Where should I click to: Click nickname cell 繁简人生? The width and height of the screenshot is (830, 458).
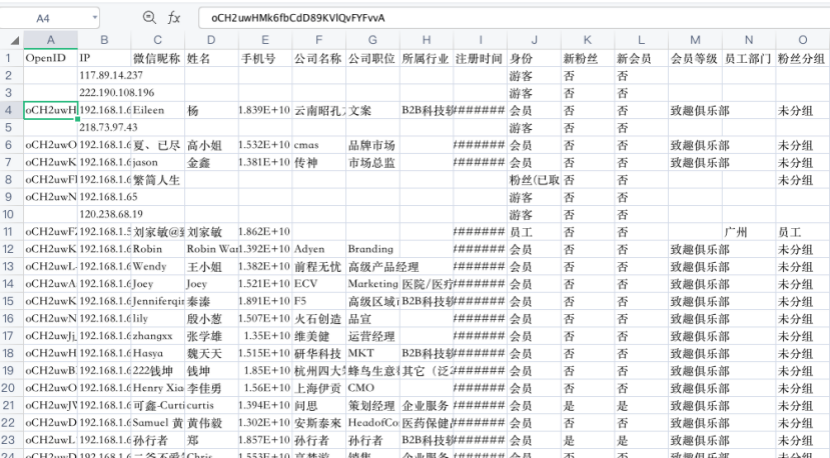[x=158, y=179]
